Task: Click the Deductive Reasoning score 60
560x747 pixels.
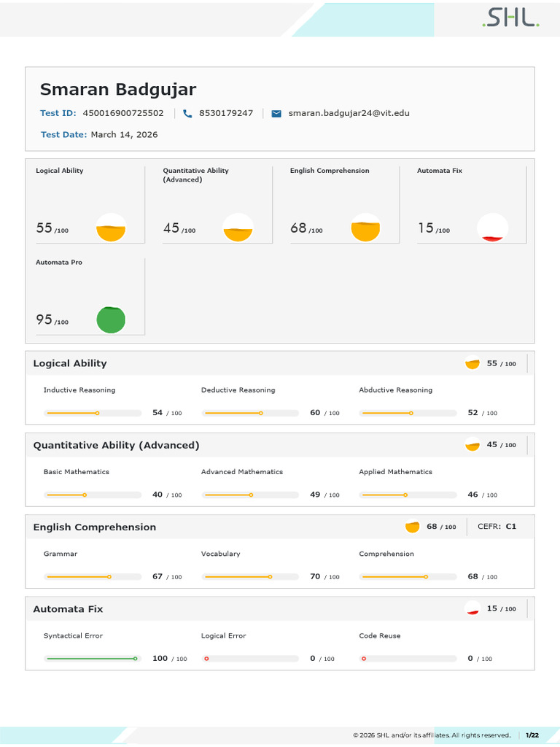Action: pos(315,413)
